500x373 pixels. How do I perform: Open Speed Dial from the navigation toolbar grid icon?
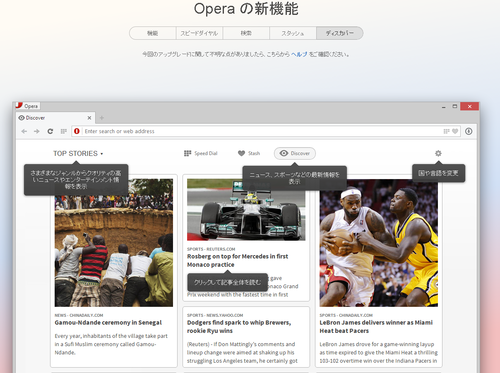tap(64, 131)
